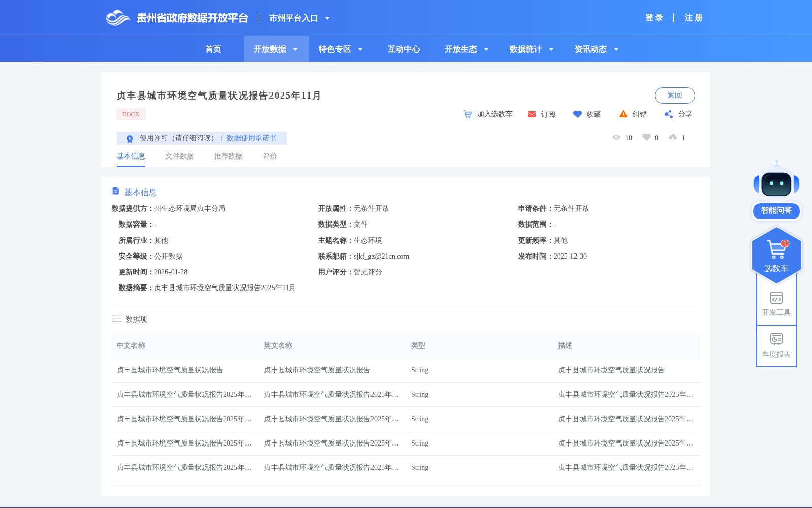Expand the 特色专区 menu arrow
The height and width of the screenshot is (508, 812).
click(x=360, y=49)
